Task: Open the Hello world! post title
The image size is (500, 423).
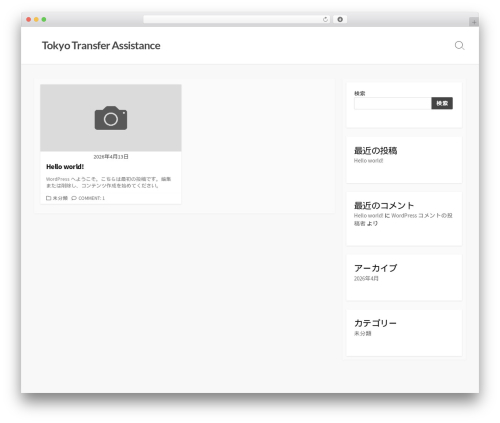Action: click(65, 167)
